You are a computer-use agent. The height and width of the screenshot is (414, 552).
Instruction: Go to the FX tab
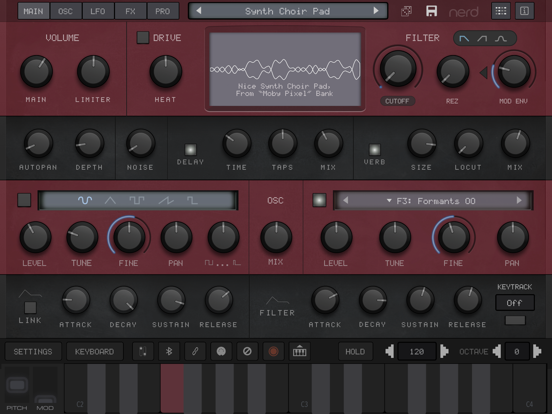[130, 11]
